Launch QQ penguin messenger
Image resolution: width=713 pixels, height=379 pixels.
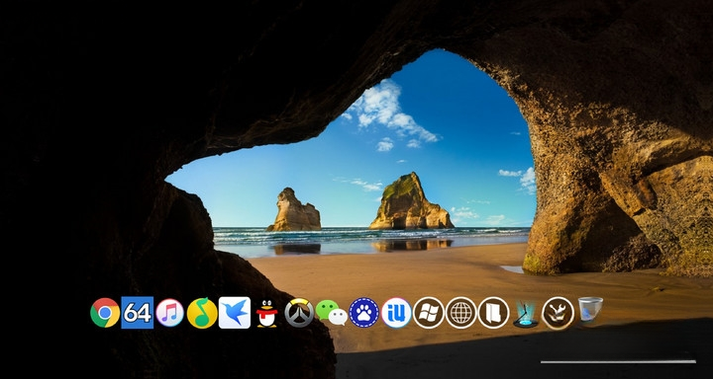click(267, 313)
